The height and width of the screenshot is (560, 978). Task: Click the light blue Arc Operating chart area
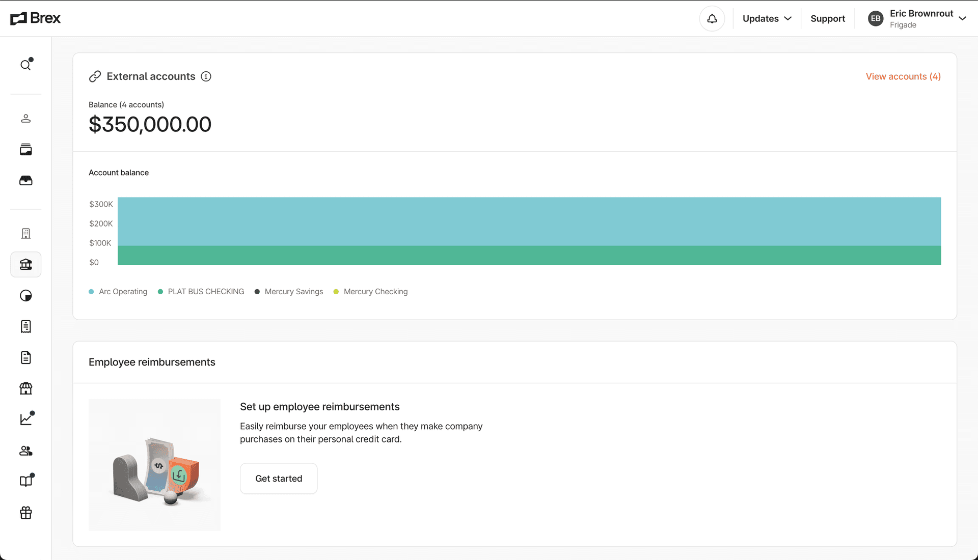(x=529, y=221)
